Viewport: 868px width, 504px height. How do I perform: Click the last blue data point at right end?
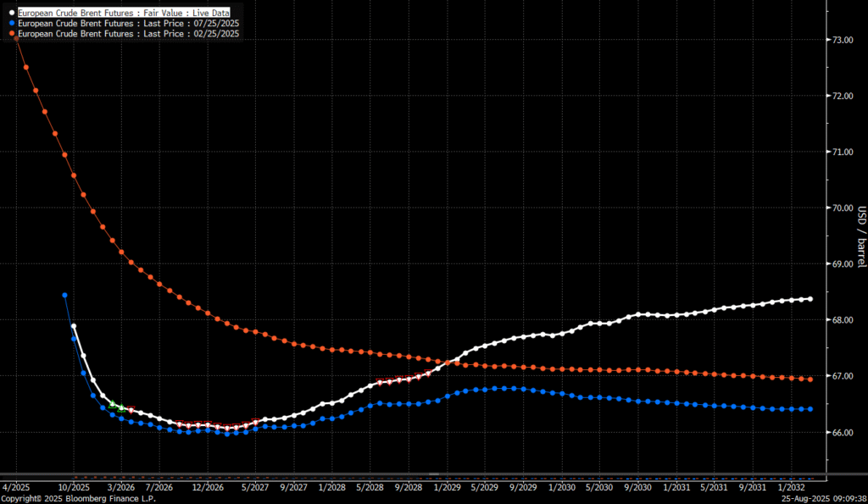click(810, 409)
